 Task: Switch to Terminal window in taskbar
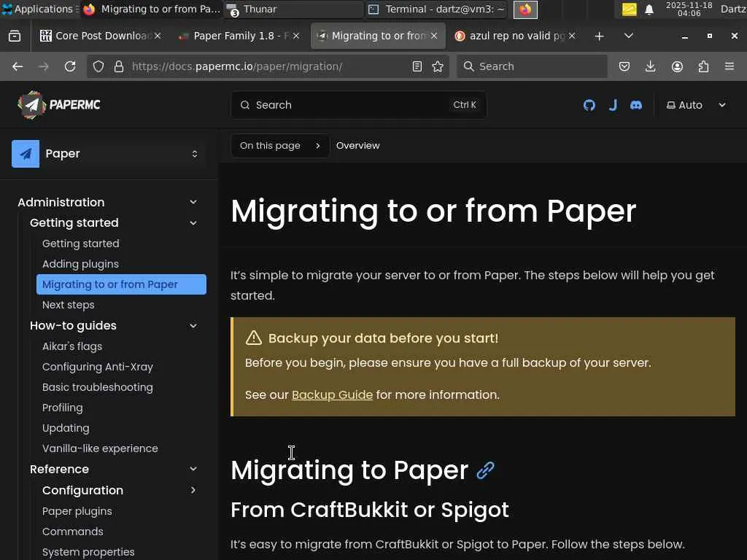438,9
